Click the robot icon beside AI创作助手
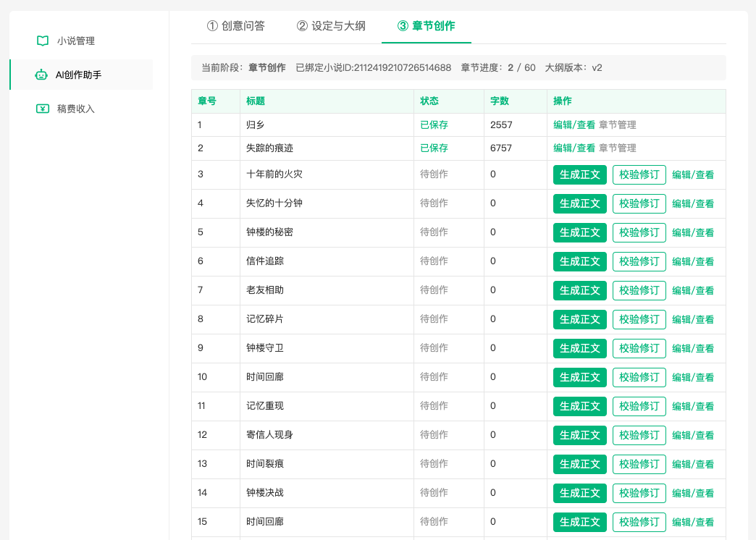 41,75
